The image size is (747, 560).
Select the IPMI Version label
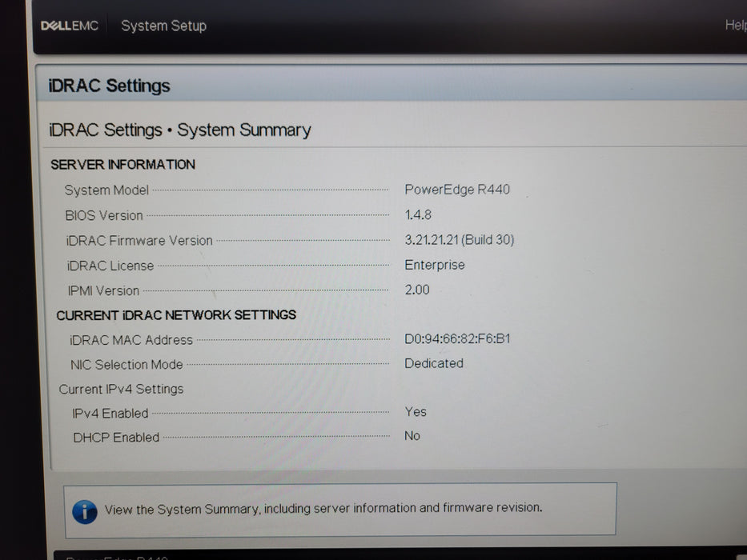pos(103,290)
